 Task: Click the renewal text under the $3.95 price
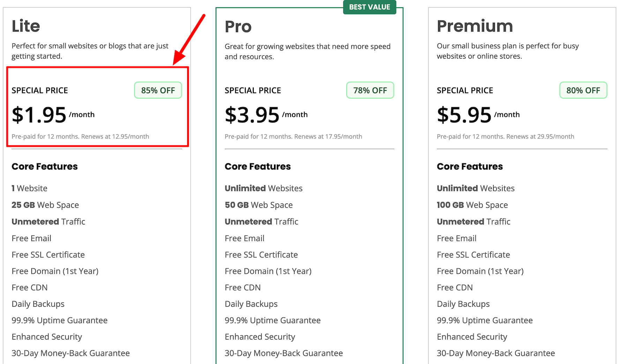click(x=293, y=136)
